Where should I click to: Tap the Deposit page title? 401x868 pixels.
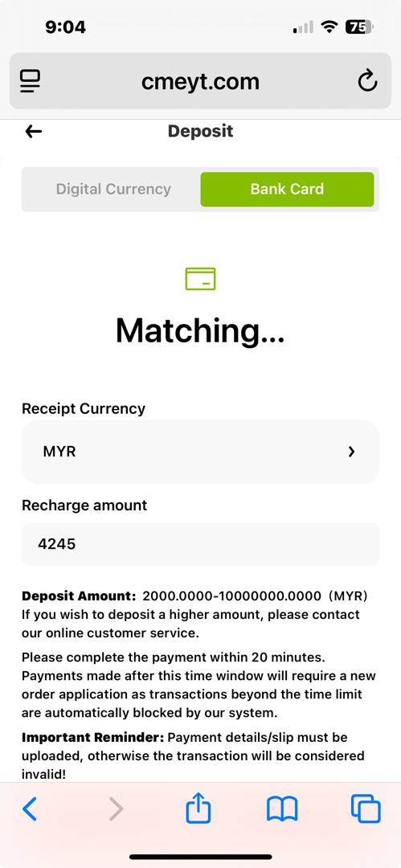[201, 131]
